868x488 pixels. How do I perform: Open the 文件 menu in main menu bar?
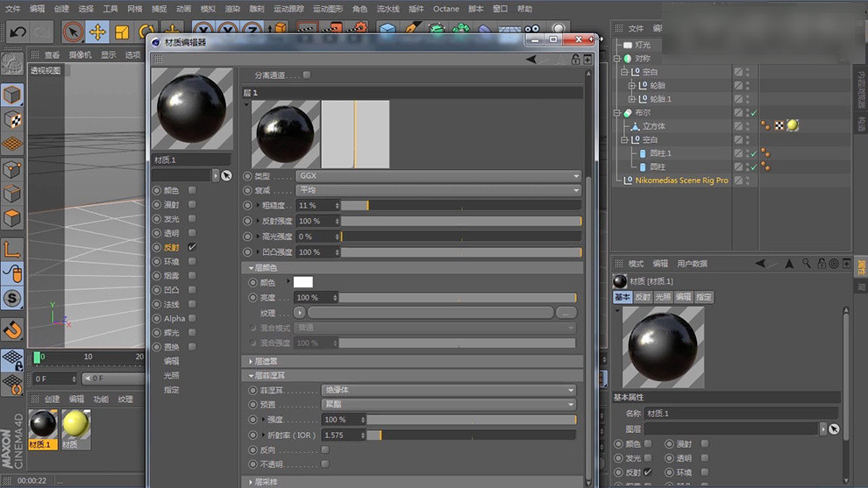(13, 9)
